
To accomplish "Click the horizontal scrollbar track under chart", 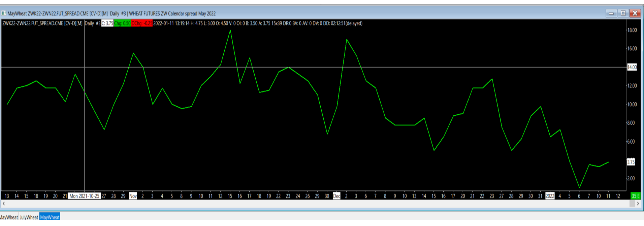I will pyautogui.click(x=320, y=204).
